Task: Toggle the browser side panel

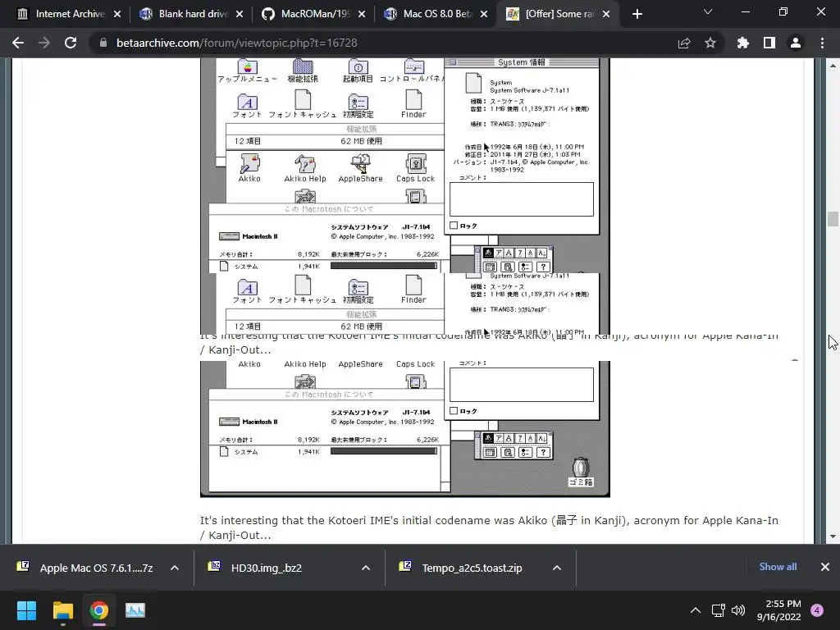Action: [x=769, y=43]
